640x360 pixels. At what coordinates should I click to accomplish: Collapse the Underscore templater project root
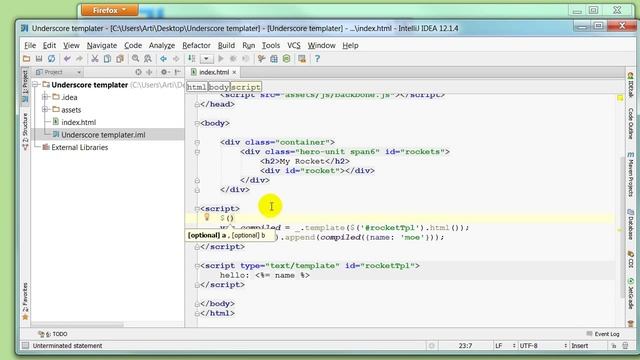(x=36, y=85)
